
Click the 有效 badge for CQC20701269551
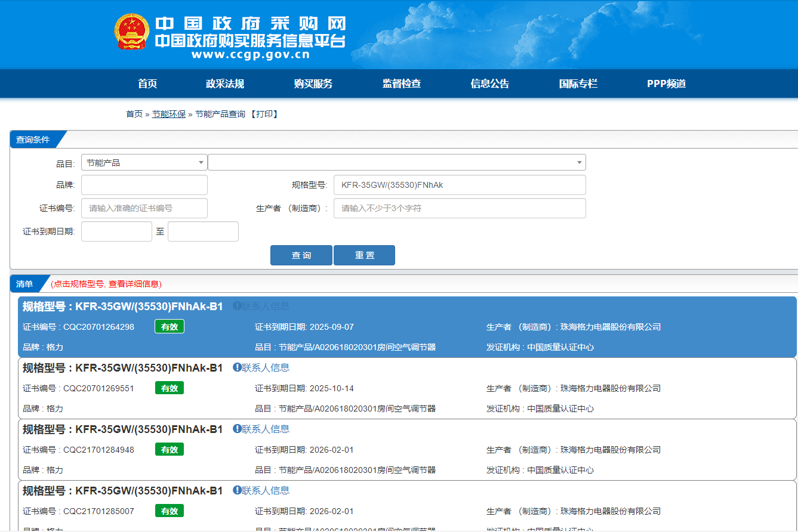click(x=170, y=388)
